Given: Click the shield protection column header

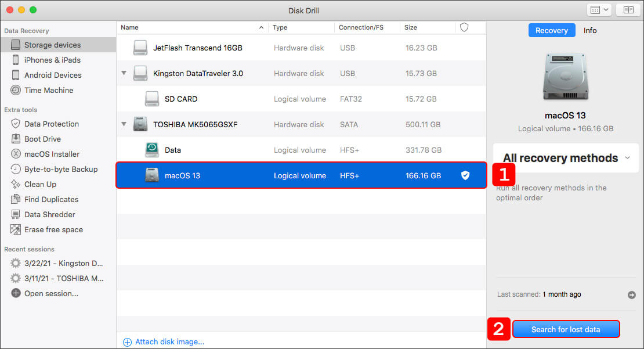Looking at the screenshot, I should pos(464,27).
